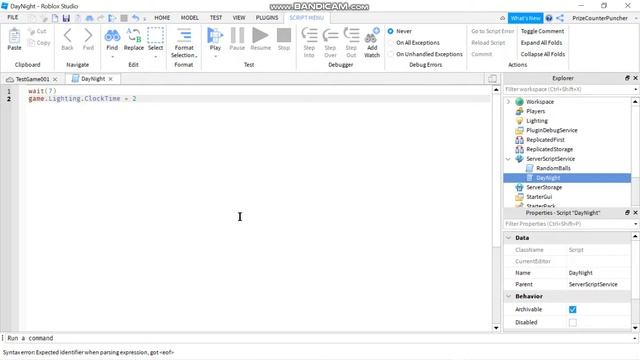This screenshot has height=360, width=640.
Task: Open the Replace tool
Action: pyautogui.click(x=133, y=36)
